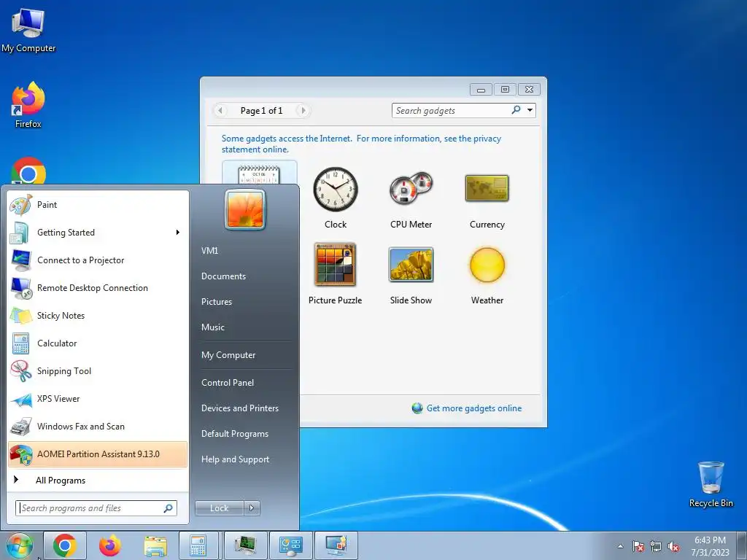Open Windows Explorer from taskbar
The height and width of the screenshot is (560, 747).
[x=155, y=545]
